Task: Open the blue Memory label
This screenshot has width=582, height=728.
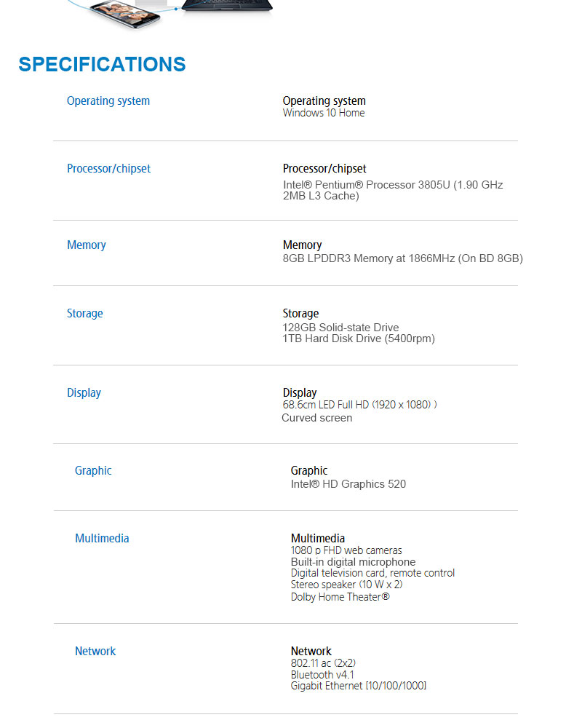Action: click(x=87, y=245)
